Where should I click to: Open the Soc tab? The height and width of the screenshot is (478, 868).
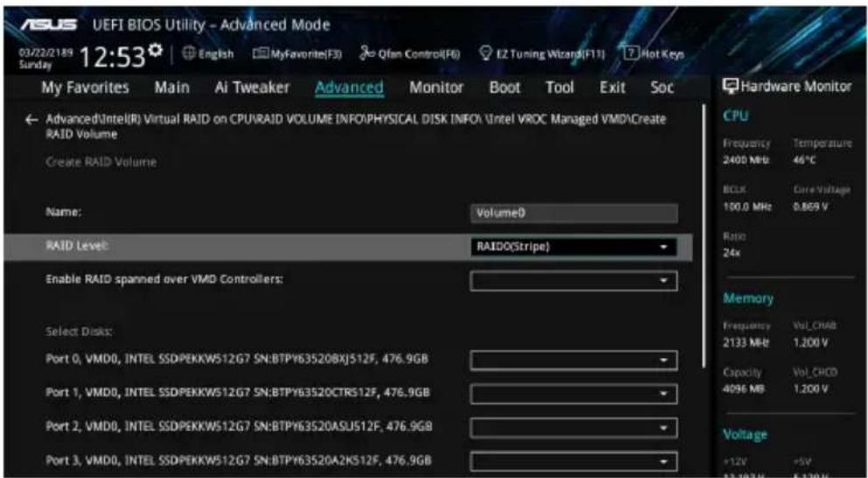[x=661, y=88]
